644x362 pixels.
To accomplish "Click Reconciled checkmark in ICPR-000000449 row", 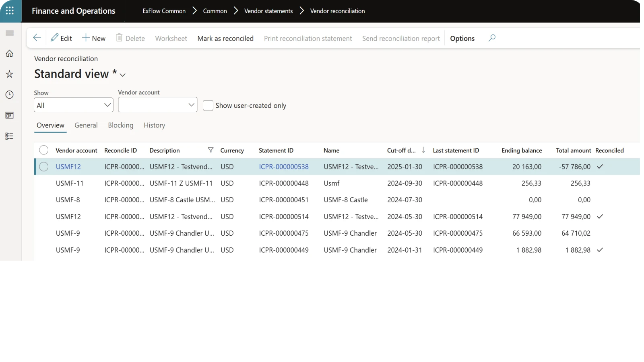I will coord(600,250).
